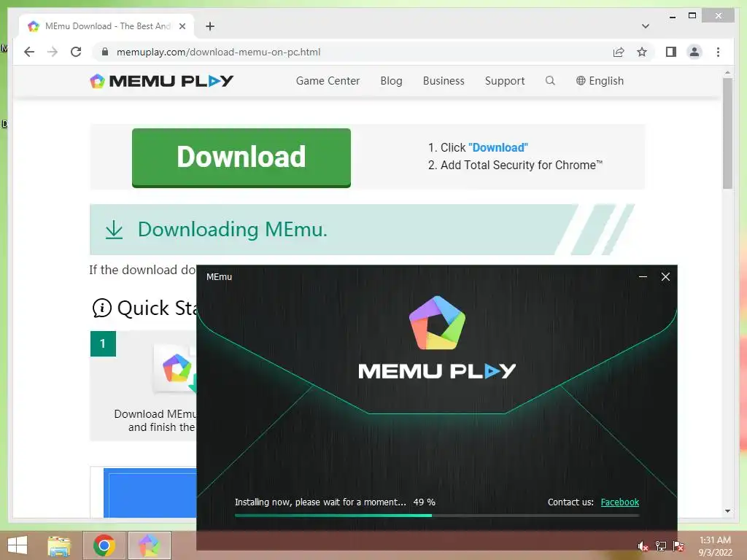Open Chrome's tab search chevron
The image size is (747, 560).
(646, 26)
